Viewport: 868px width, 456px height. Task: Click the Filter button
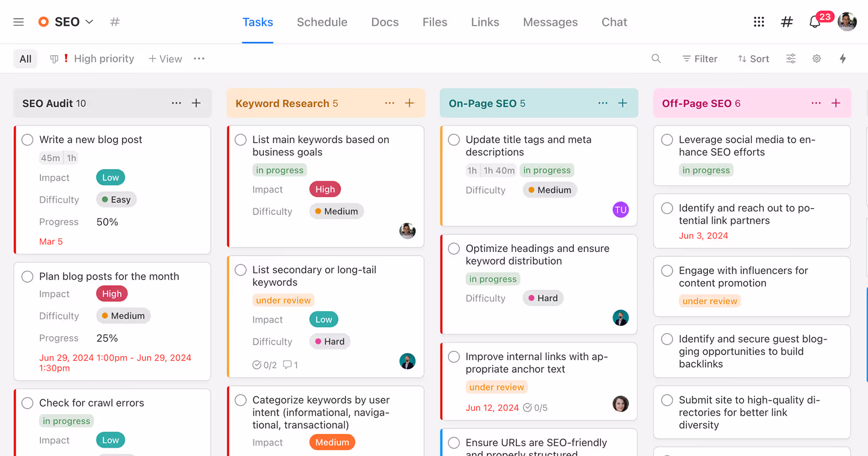pos(699,59)
